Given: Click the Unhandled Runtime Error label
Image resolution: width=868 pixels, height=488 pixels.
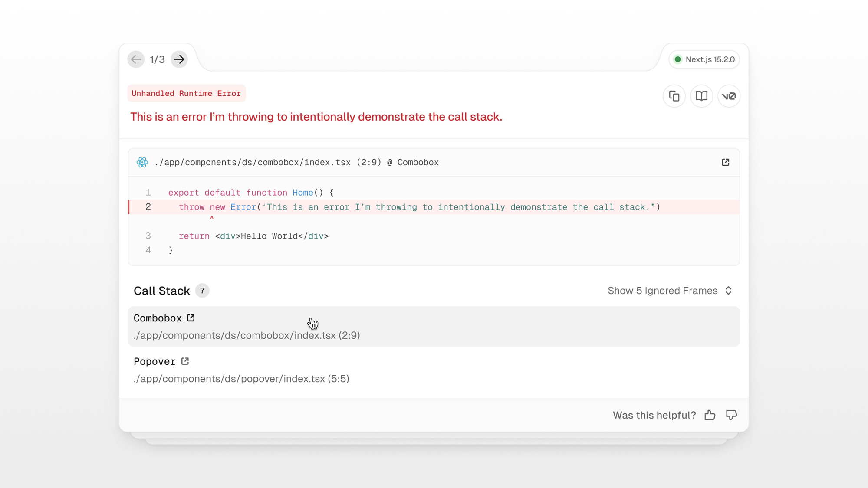Looking at the screenshot, I should pos(186,93).
